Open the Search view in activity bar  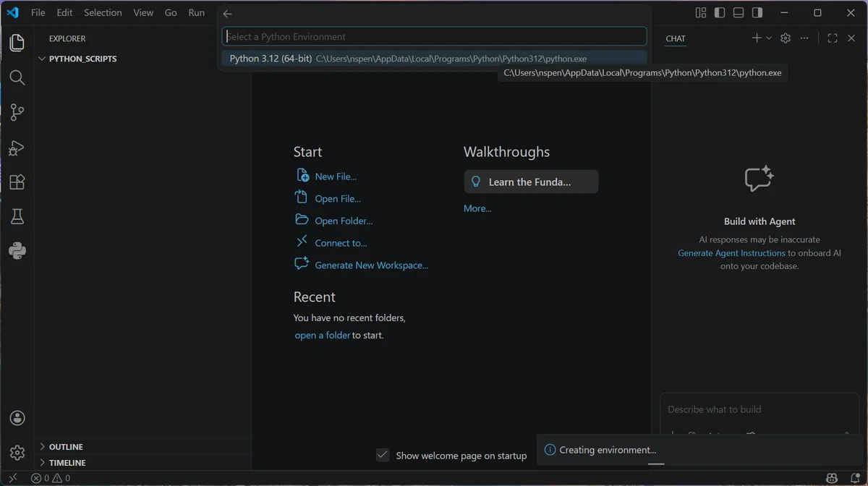pyautogui.click(x=17, y=77)
